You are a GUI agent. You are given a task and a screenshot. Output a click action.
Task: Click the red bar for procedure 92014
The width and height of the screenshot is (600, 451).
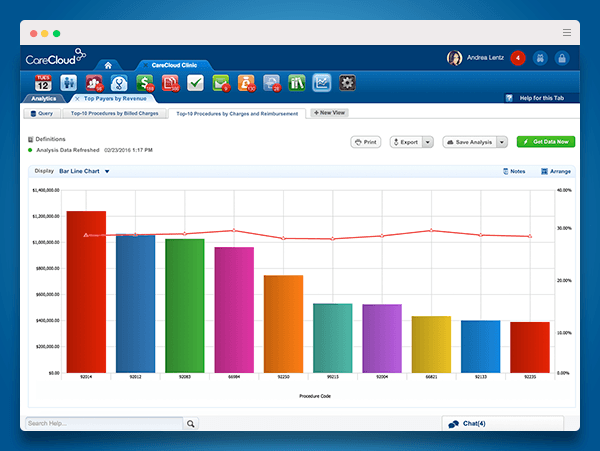point(86,292)
